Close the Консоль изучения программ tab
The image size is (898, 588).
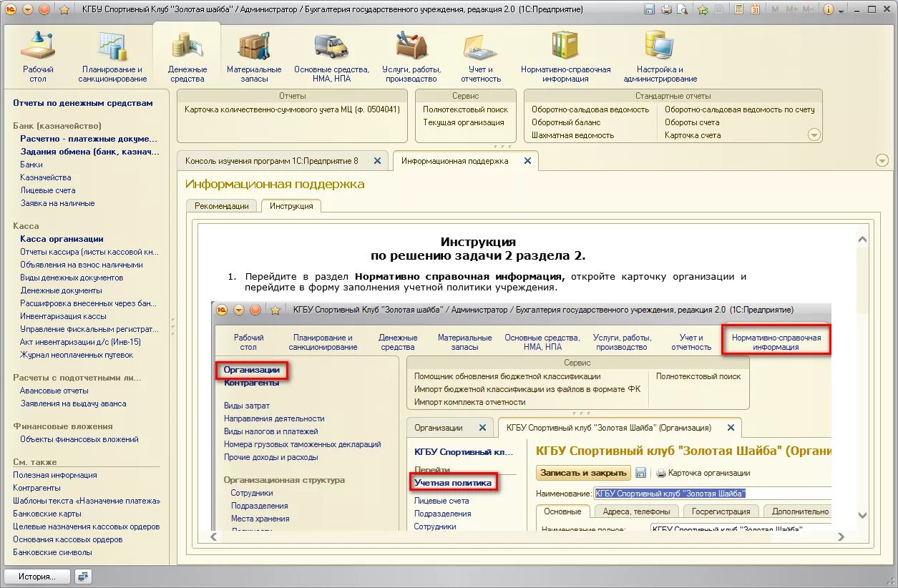(x=377, y=161)
